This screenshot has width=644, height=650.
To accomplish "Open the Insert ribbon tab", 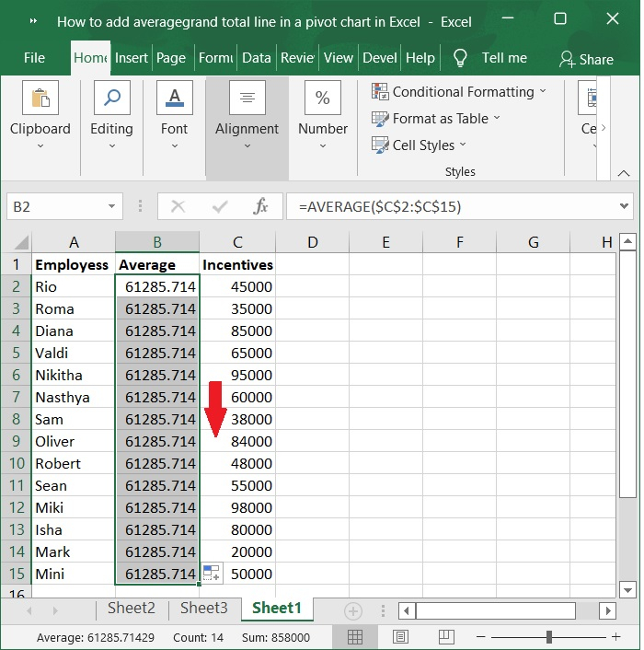I will 132,58.
